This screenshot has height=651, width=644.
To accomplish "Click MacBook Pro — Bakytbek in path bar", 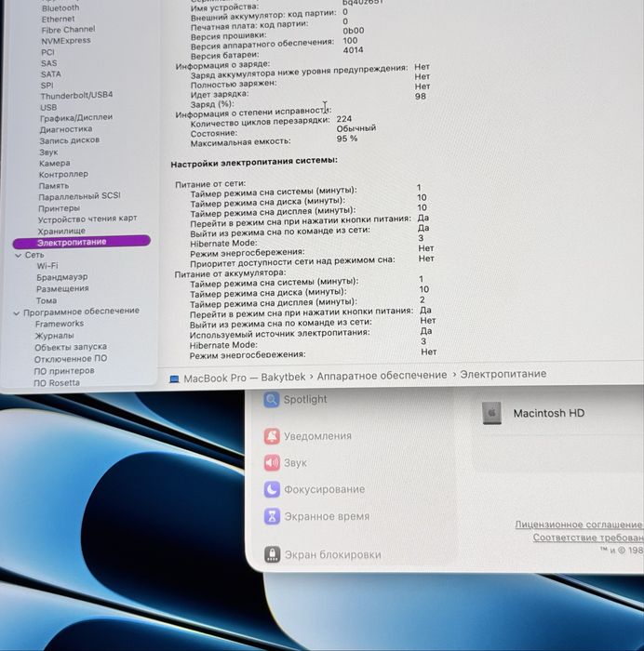I will coord(245,378).
